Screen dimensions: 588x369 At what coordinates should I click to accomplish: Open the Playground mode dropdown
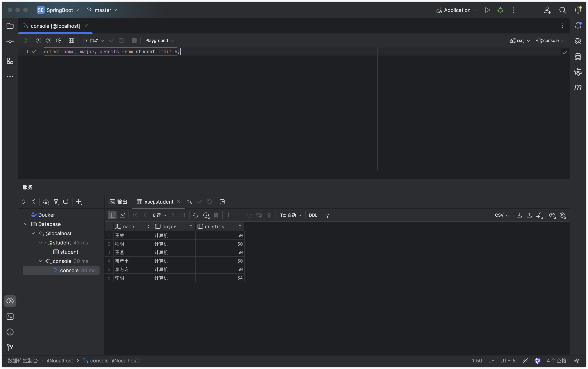pos(159,40)
